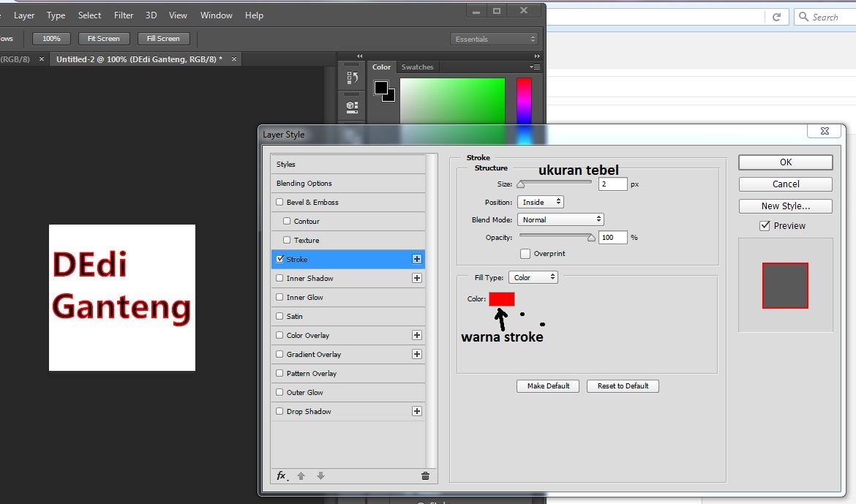Open the Color panel flyout menu icon
Viewport: 856px width, 504px height.
click(535, 67)
